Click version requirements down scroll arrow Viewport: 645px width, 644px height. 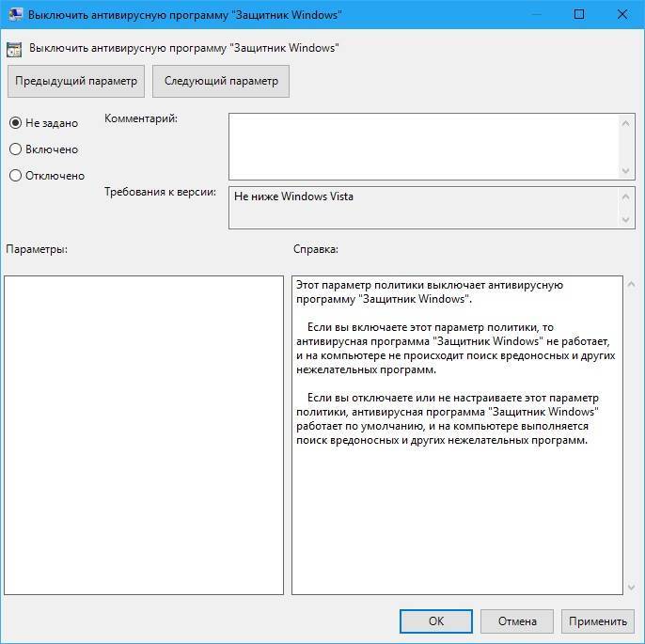625,220
